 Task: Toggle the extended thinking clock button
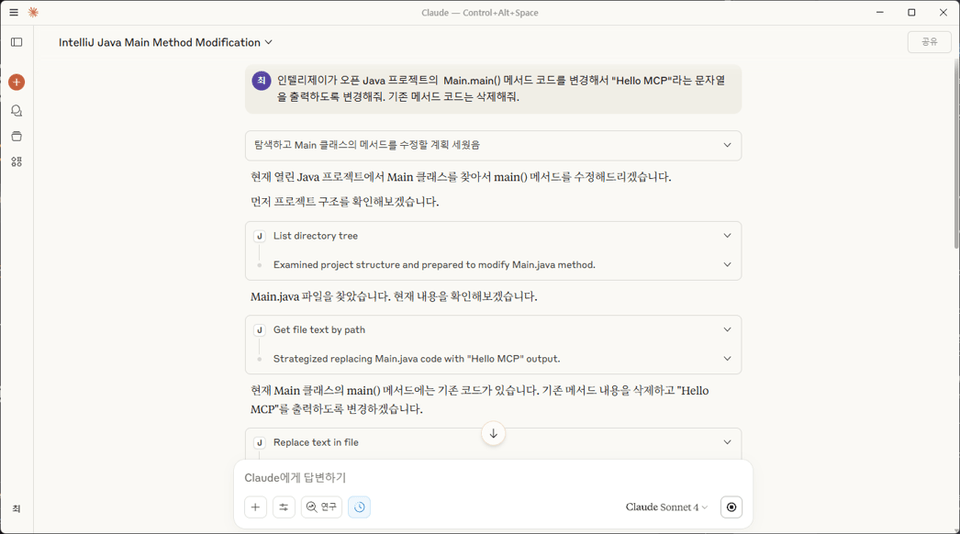pyautogui.click(x=359, y=507)
